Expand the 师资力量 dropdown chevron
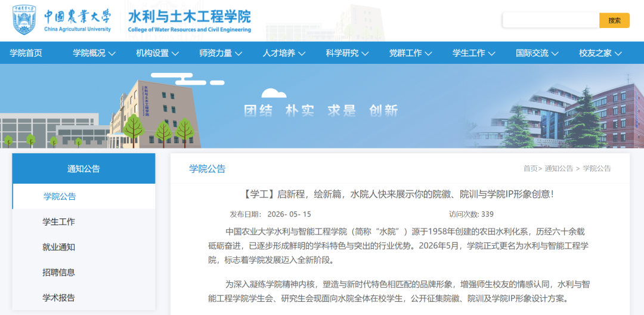Image resolution: width=644 pixels, height=315 pixels. tap(239, 53)
